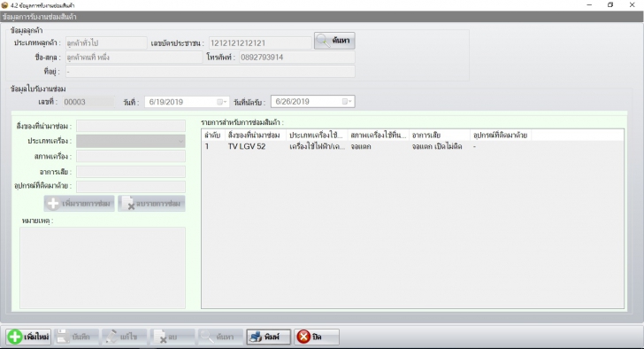This screenshot has width=644, height=349.
Task: Select row number 1 cell in the repair list
Action: coord(207,146)
